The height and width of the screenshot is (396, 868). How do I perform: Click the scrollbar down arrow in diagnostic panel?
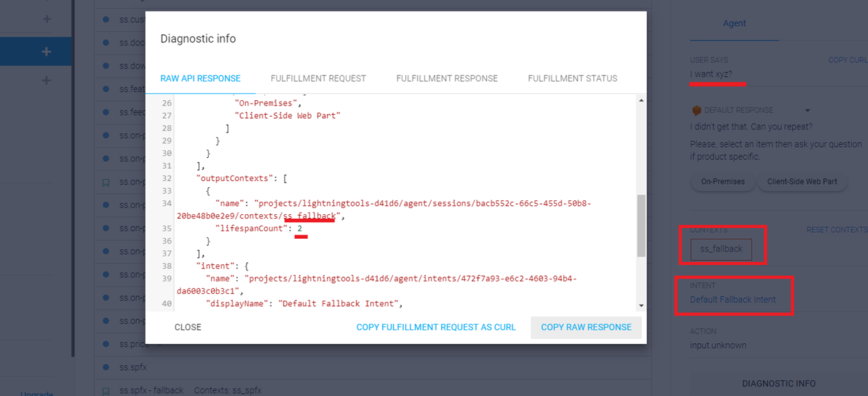point(641,305)
